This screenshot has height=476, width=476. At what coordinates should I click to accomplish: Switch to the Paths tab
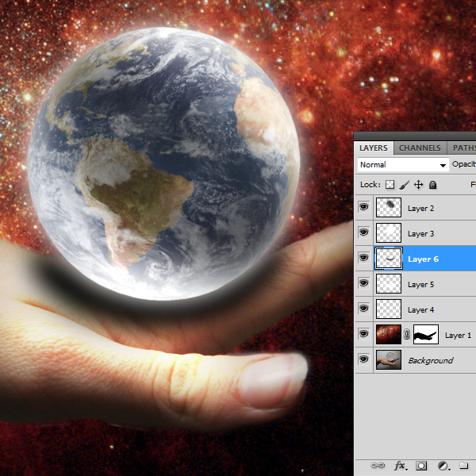(462, 148)
